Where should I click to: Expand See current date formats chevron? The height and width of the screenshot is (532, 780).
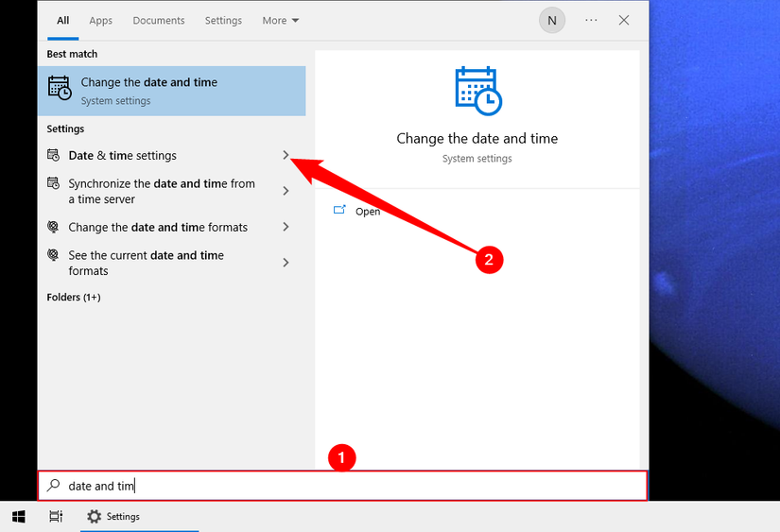click(286, 263)
